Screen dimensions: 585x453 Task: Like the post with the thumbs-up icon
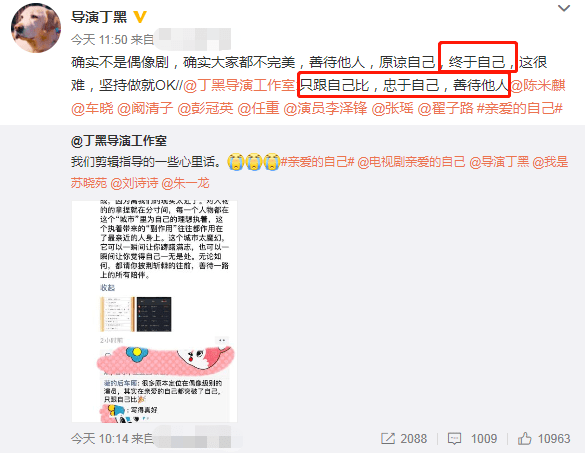click(524, 438)
